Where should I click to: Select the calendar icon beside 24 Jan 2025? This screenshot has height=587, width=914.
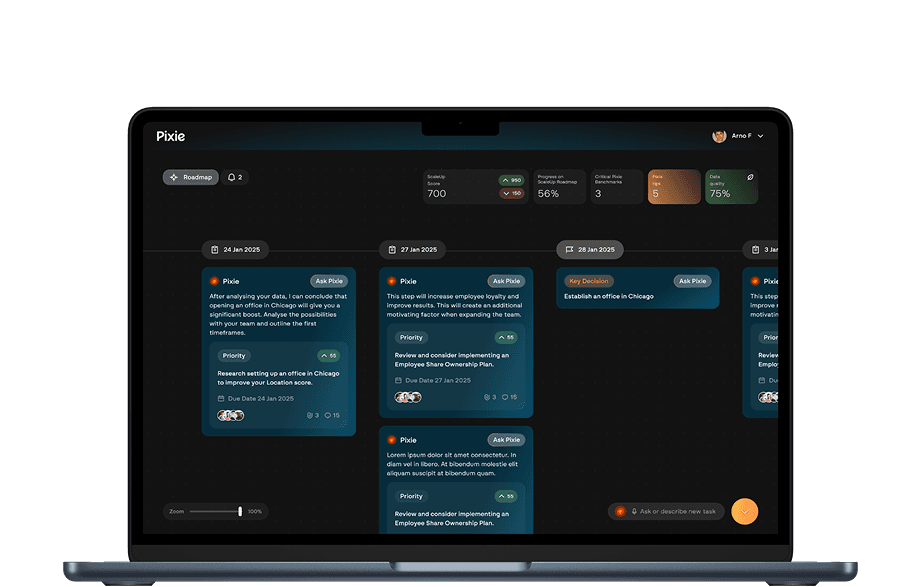214,250
